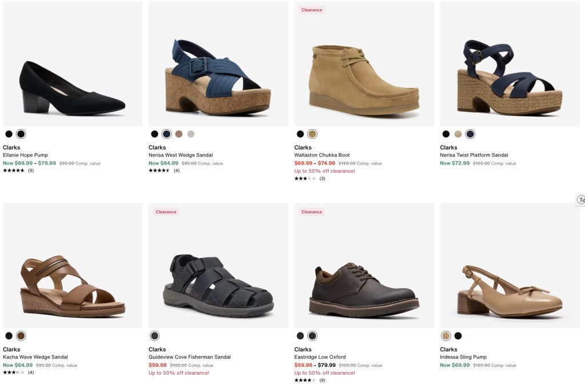Select black swatch for Iridessa Sling Pump
Viewport: 585px width, 392px height.
pyautogui.click(x=458, y=336)
